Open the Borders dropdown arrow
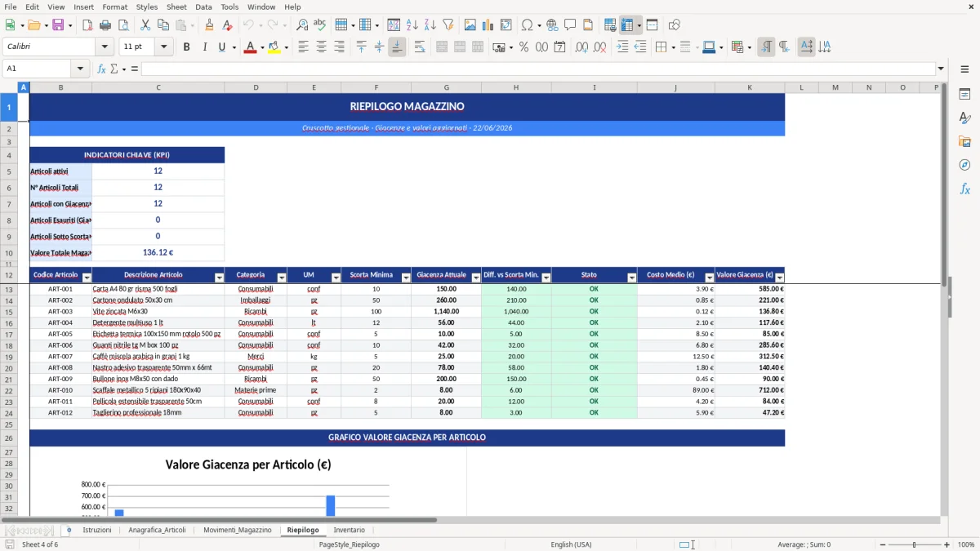 (x=673, y=47)
